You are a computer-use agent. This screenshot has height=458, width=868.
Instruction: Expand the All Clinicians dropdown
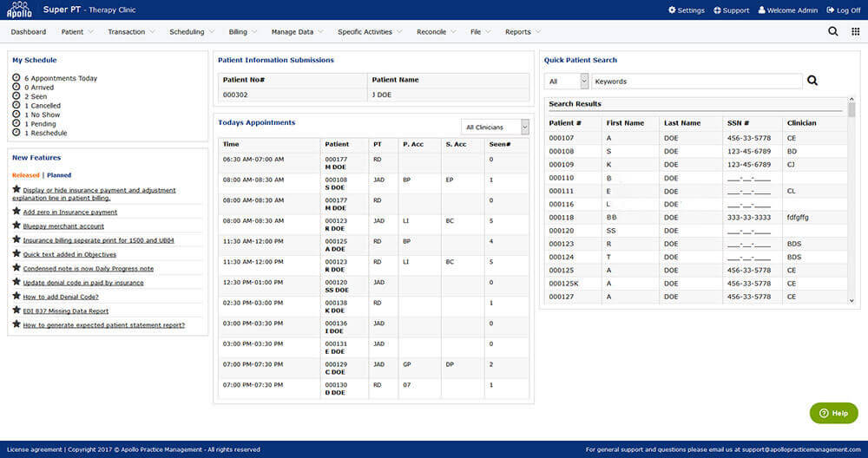(x=495, y=128)
